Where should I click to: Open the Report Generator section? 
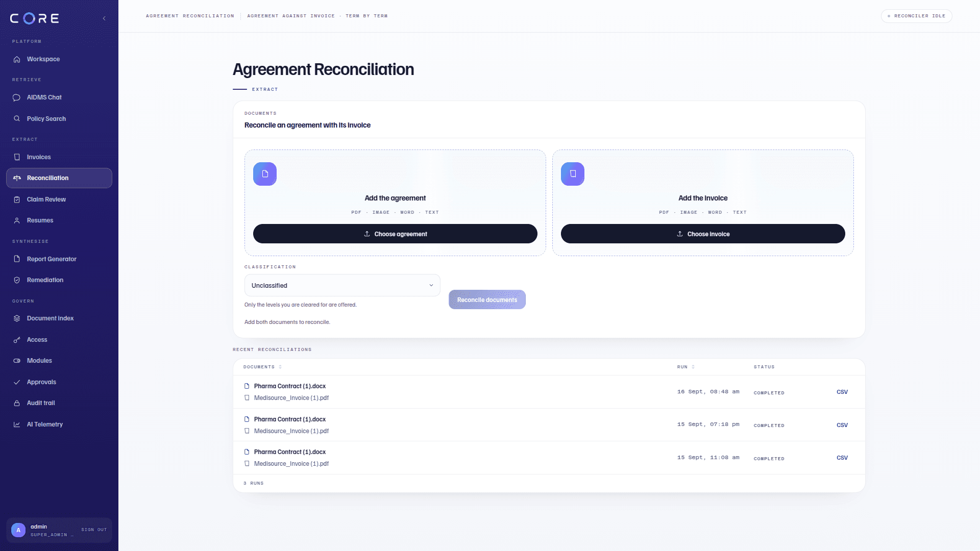point(59,259)
